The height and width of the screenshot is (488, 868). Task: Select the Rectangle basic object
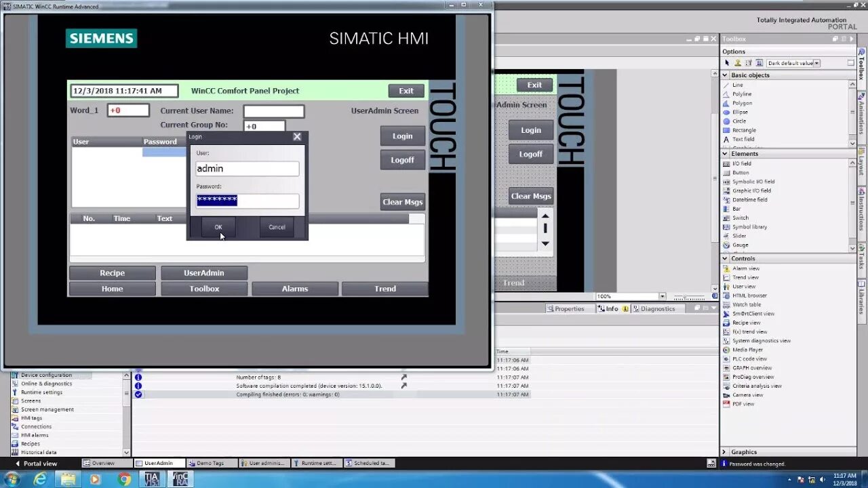[x=744, y=130]
